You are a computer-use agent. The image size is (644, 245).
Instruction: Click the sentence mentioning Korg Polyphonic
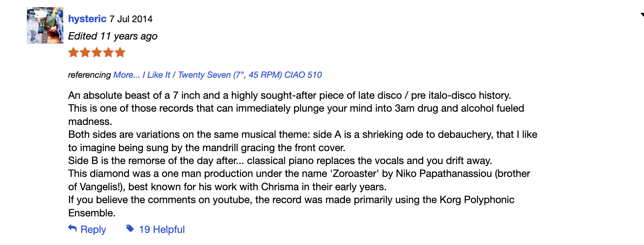291,200
